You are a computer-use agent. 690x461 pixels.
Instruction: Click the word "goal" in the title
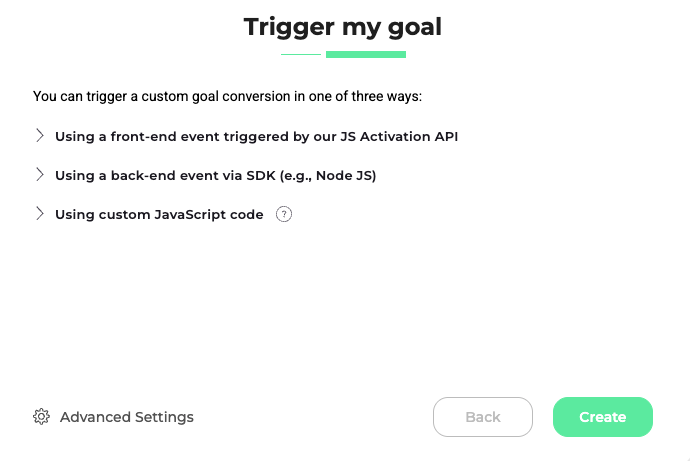[x=410, y=27]
